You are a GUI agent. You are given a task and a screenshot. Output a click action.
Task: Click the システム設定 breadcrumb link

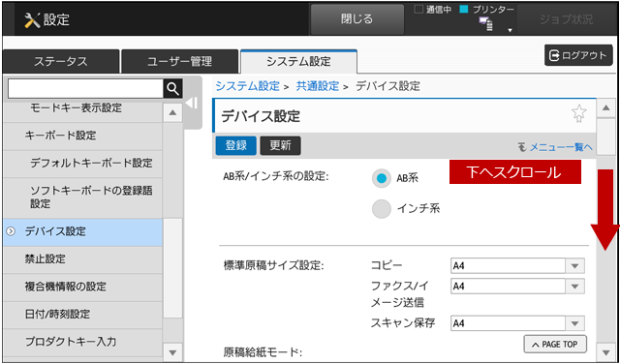coord(248,86)
